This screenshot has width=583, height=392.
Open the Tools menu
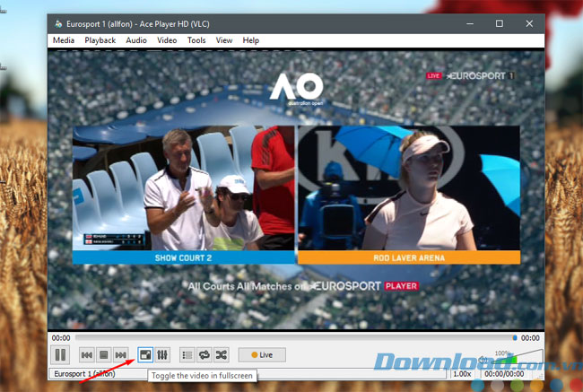point(196,40)
